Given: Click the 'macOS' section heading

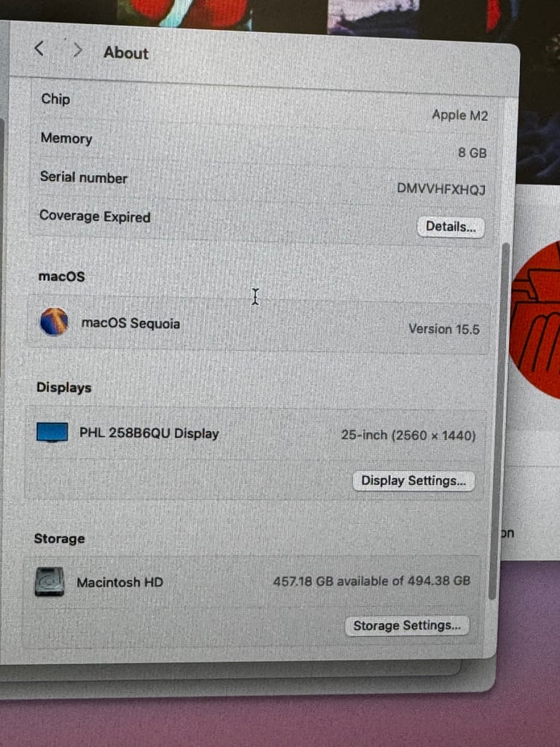Looking at the screenshot, I should point(61,276).
